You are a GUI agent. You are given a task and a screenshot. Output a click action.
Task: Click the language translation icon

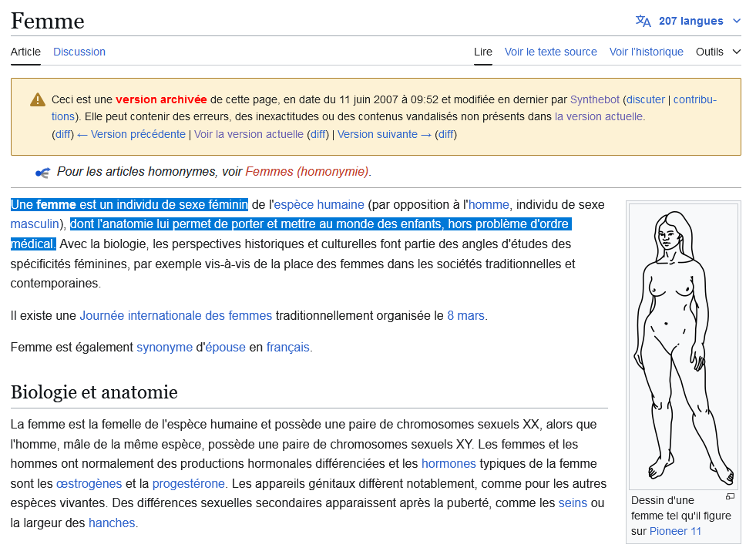[643, 22]
